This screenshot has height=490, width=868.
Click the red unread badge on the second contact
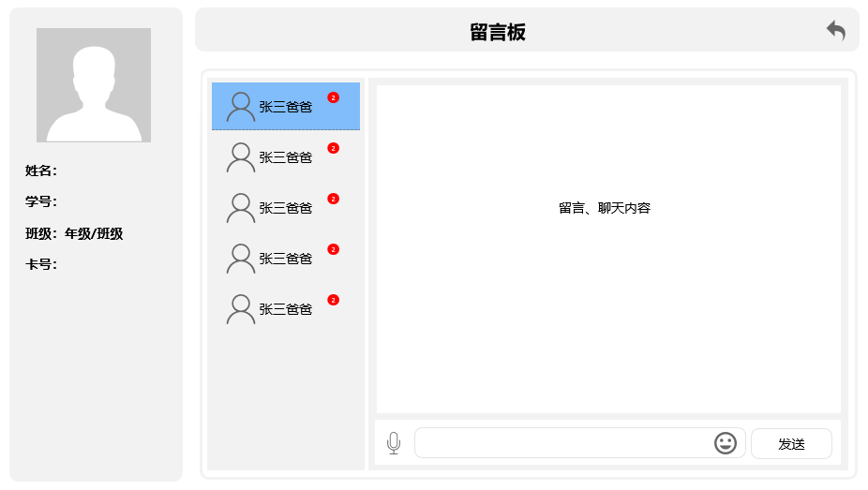point(333,148)
